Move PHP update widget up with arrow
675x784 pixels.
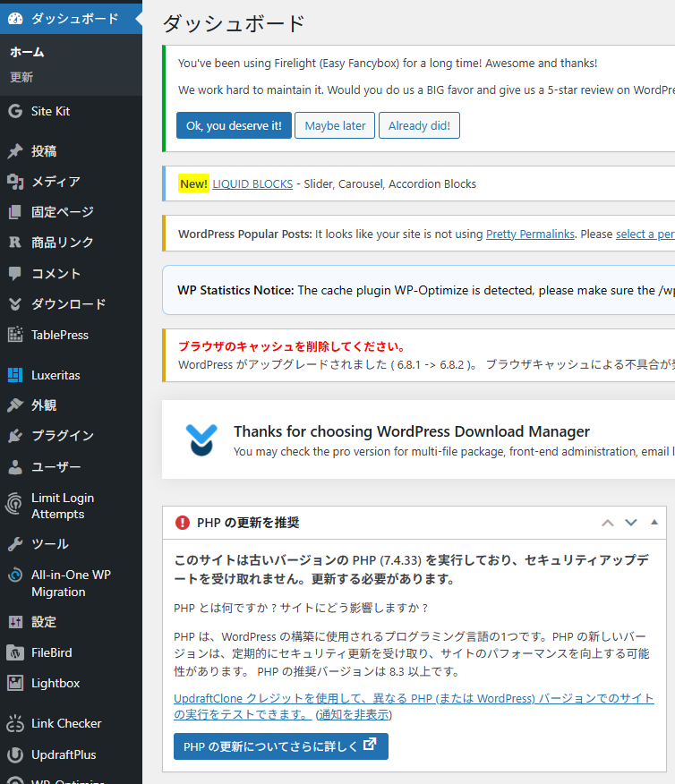(x=608, y=523)
